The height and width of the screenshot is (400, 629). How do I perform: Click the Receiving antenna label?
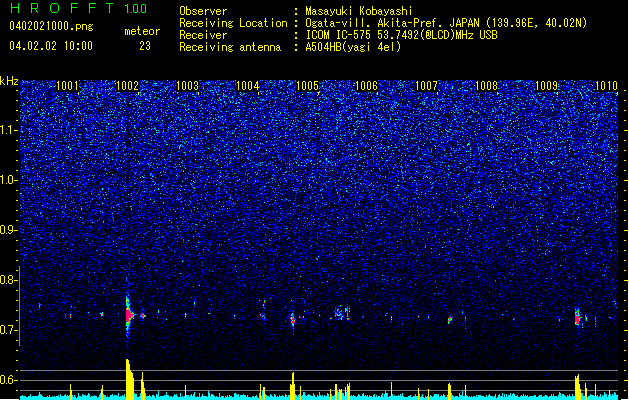point(230,47)
